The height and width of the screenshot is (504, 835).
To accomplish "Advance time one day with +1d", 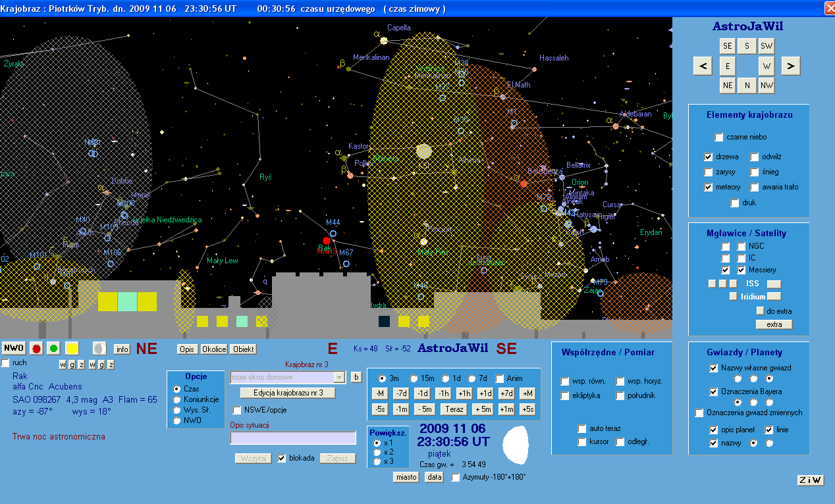I will point(485,393).
